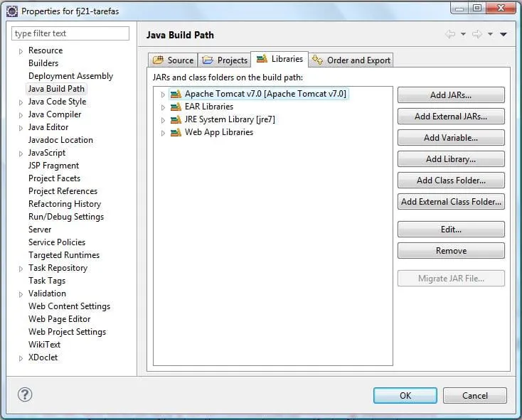This screenshot has height=420, width=522.
Task: Expand the Validation category
Action: pos(21,294)
